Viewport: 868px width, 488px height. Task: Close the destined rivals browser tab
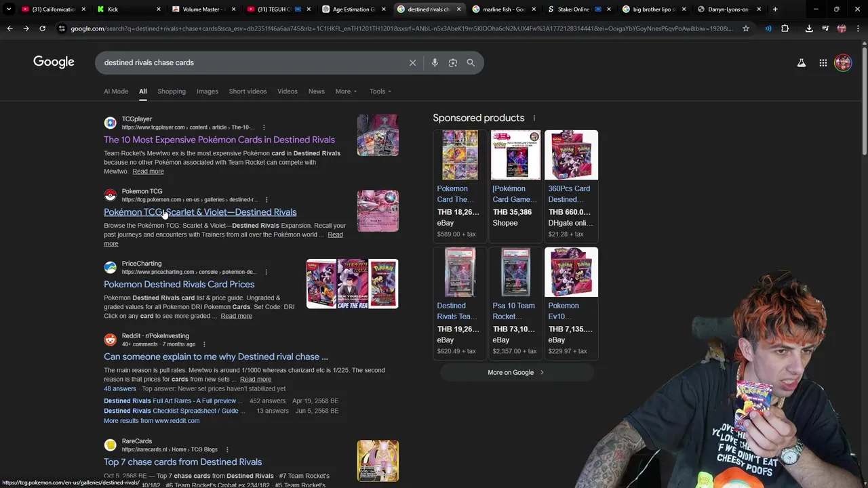pos(458,9)
